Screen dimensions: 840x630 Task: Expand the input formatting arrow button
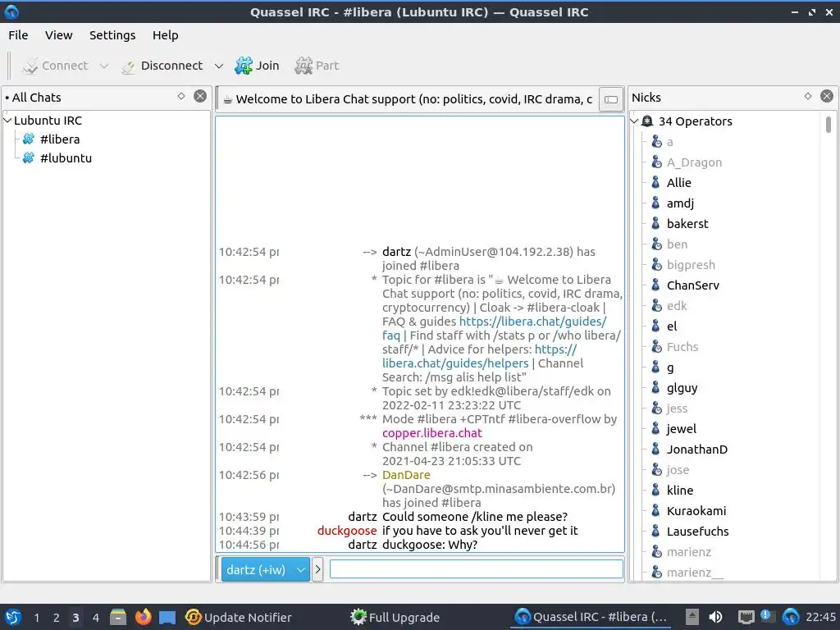coord(317,569)
